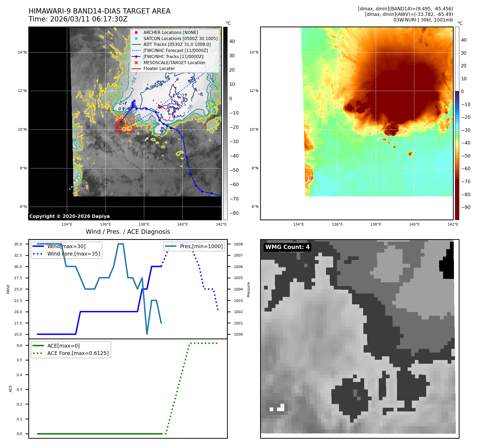Click the red Floater Locater legend line
This screenshot has height=448, width=477.
[136, 69]
